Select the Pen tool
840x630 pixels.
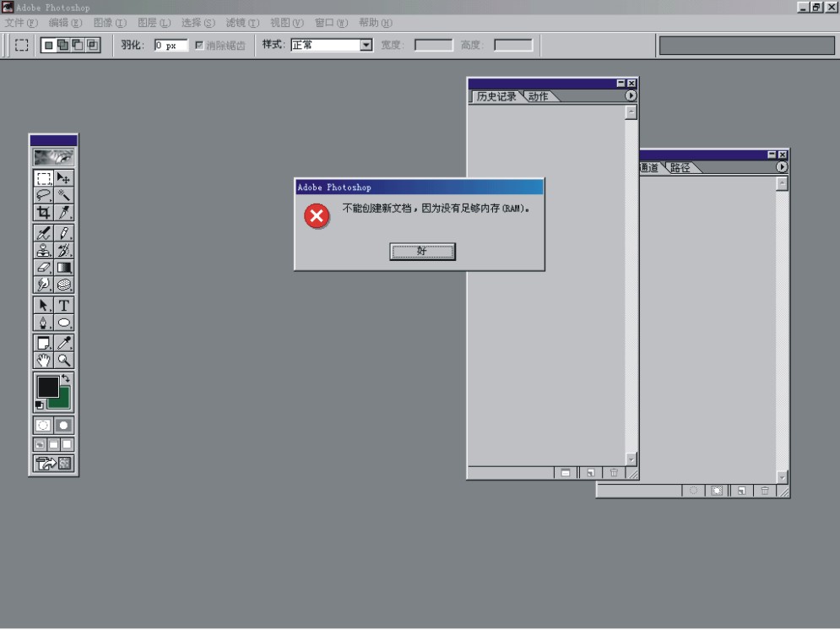pos(43,323)
